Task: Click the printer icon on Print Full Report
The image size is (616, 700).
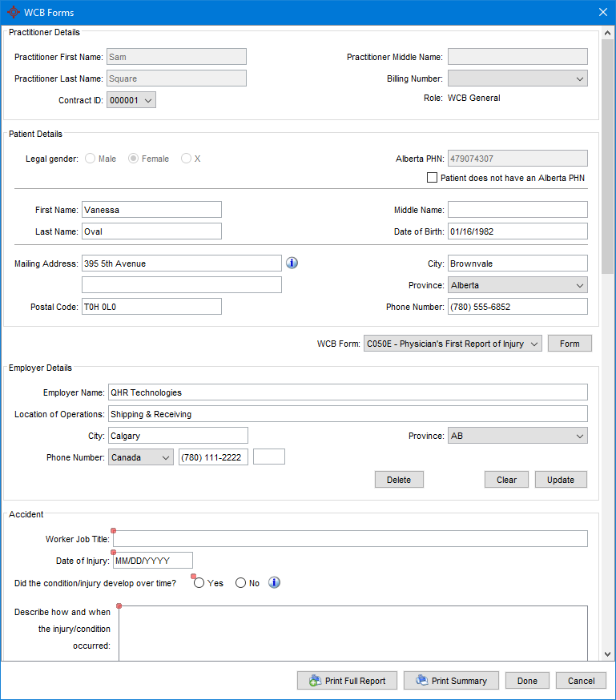Action: point(312,680)
